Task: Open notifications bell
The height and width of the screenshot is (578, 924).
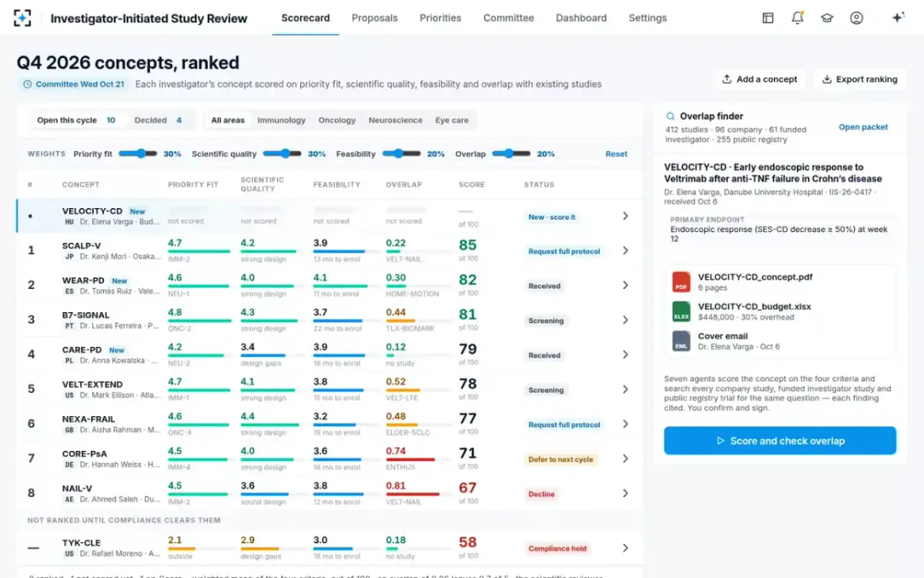Action: point(798,18)
